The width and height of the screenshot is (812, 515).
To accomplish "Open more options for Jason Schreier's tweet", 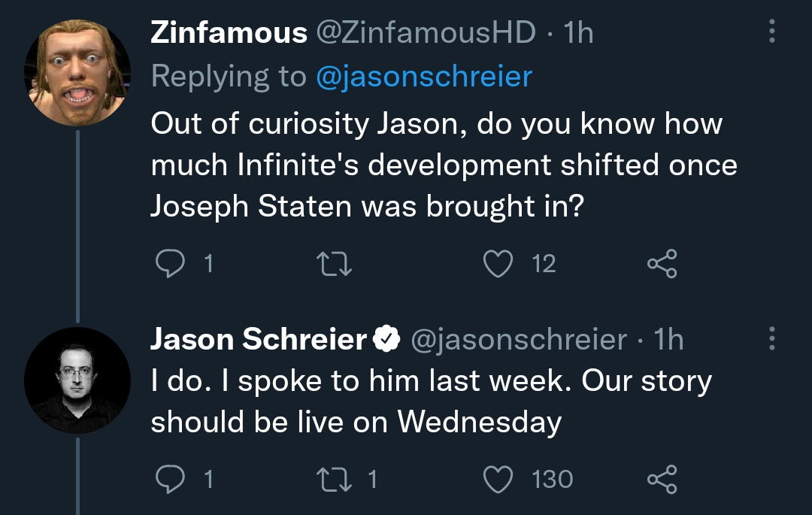I will 771,338.
